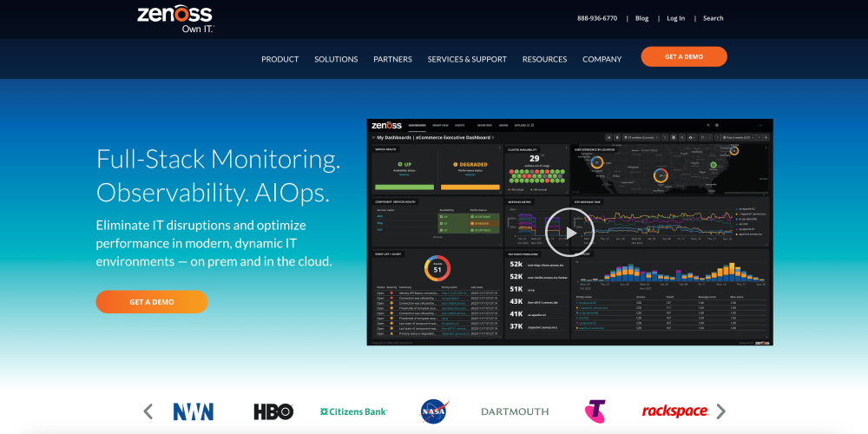The width and height of the screenshot is (868, 434).
Task: Click the HBO customer logo
Action: point(273,411)
